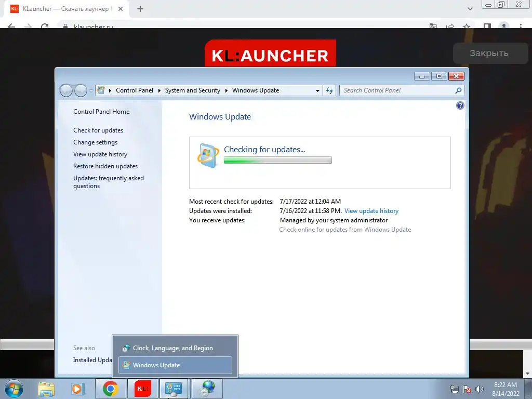
Task: Open Change settings link
Action: point(96,142)
